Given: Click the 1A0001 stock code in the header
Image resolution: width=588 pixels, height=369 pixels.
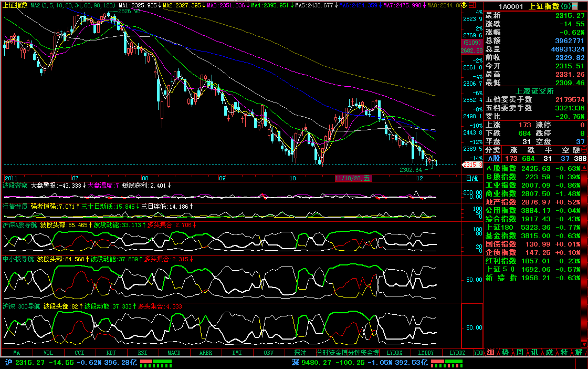Looking at the screenshot, I should 511,6.
